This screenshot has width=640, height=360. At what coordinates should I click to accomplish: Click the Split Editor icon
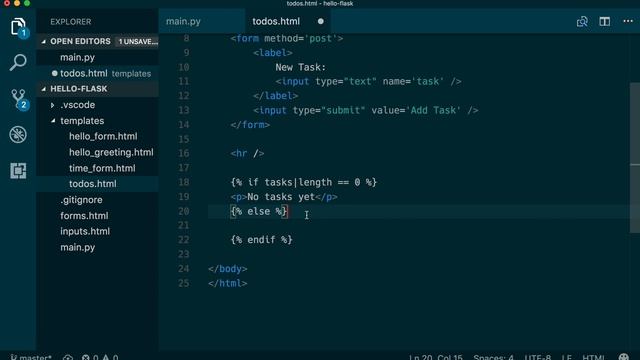[605, 22]
